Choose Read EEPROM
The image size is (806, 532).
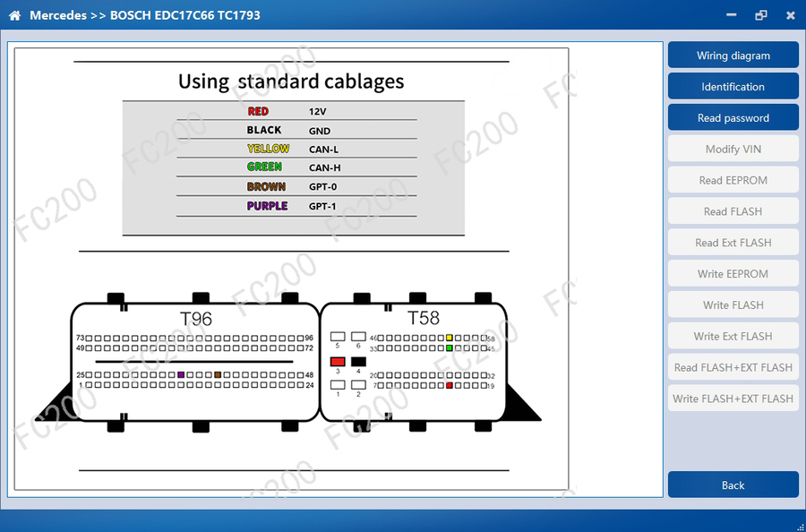pyautogui.click(x=733, y=180)
